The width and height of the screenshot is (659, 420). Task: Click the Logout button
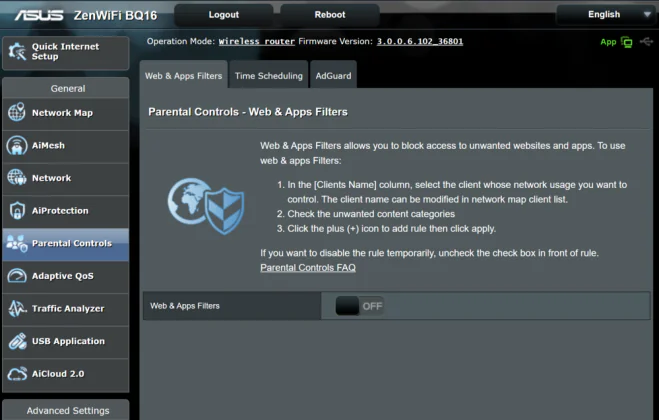tap(224, 15)
